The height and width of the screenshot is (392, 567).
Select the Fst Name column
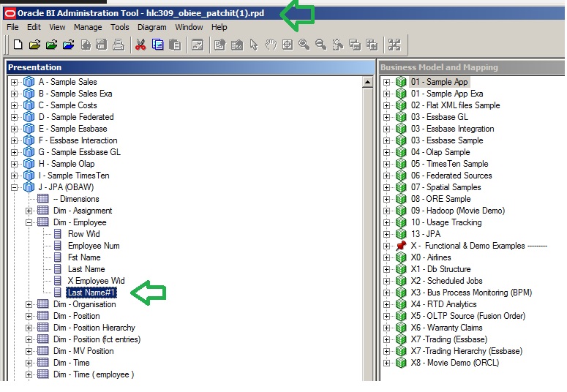pos(84,257)
